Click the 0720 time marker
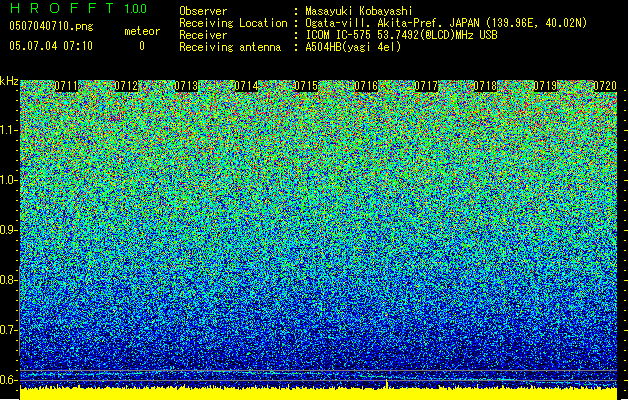This screenshot has height=400, width=629. pyautogui.click(x=605, y=86)
